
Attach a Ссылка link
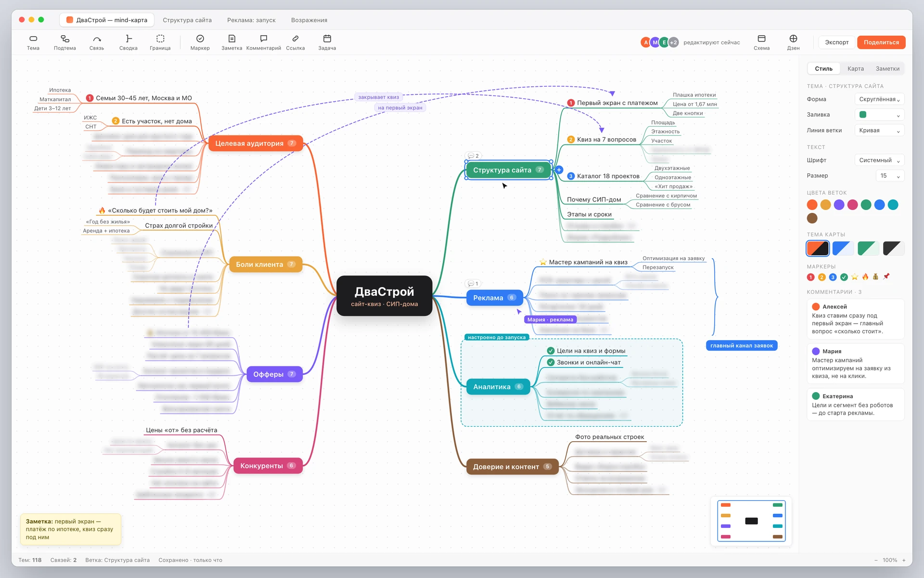tap(295, 42)
